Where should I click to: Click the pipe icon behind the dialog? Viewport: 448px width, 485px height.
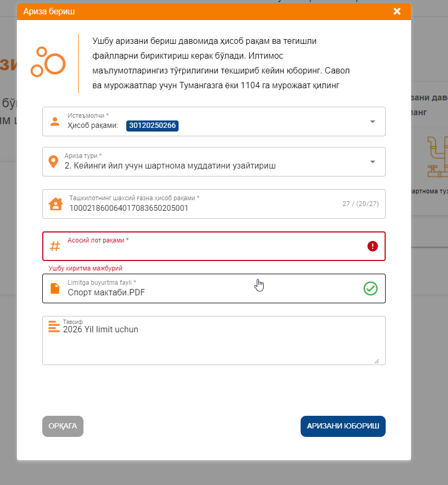coord(436,157)
